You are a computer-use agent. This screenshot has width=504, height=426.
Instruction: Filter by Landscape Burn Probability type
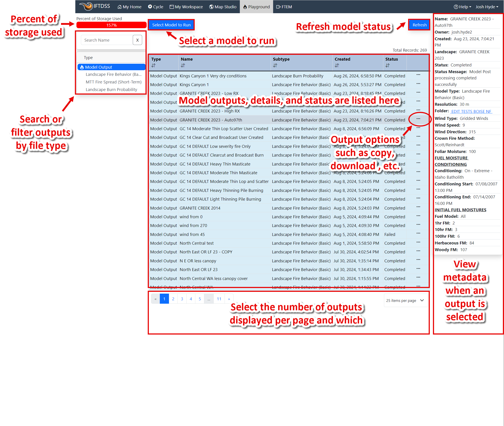point(111,90)
